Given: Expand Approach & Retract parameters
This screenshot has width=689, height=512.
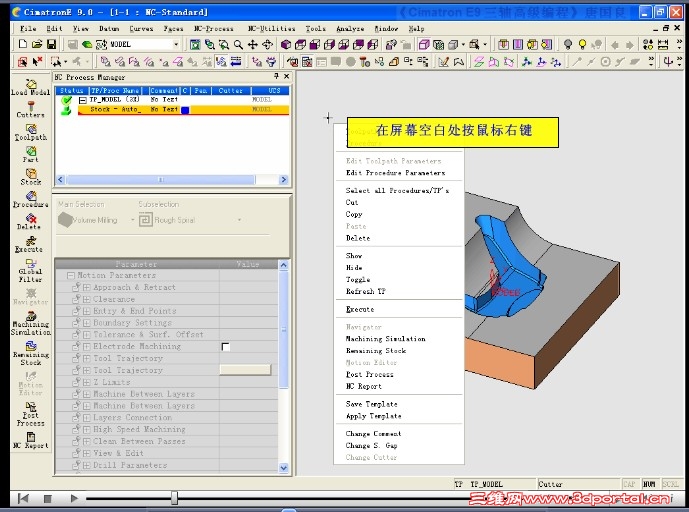Looking at the screenshot, I should pyautogui.click(x=87, y=287).
